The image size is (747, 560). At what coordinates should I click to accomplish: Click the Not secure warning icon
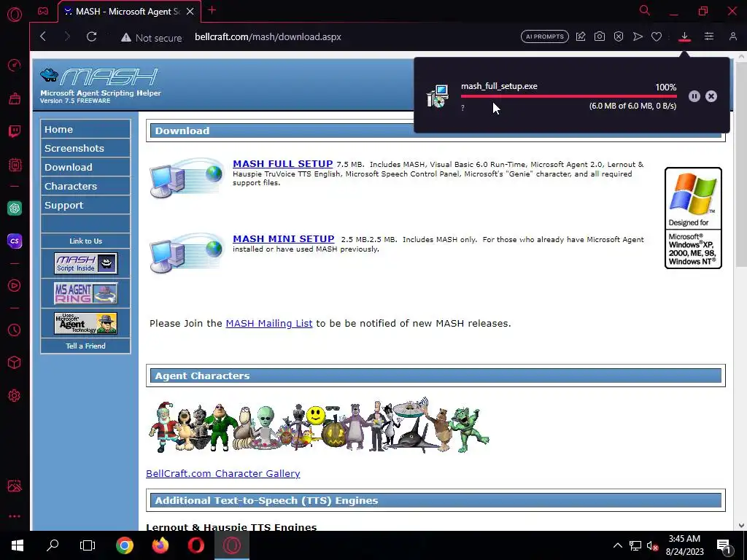click(125, 38)
